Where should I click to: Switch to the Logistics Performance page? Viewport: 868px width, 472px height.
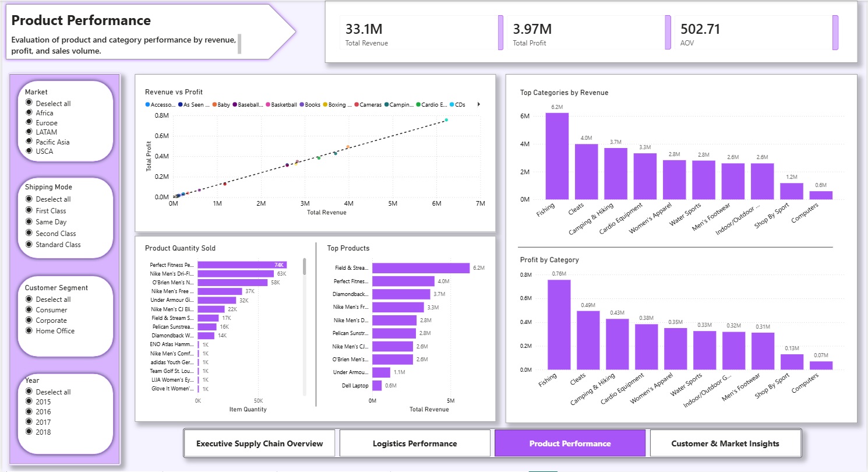pyautogui.click(x=414, y=443)
